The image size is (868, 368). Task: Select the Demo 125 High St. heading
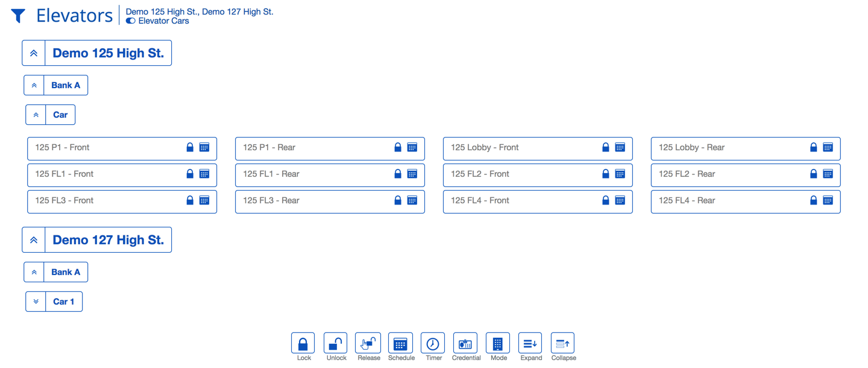pos(108,52)
